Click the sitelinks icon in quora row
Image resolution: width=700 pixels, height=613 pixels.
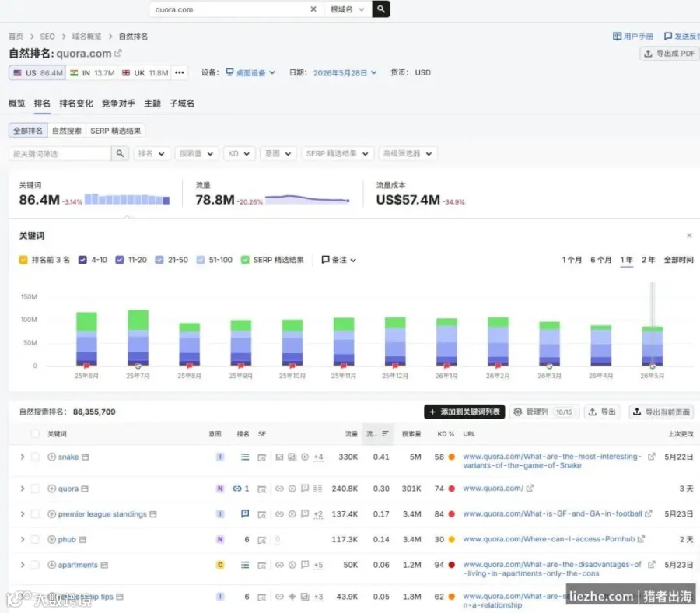pos(236,489)
